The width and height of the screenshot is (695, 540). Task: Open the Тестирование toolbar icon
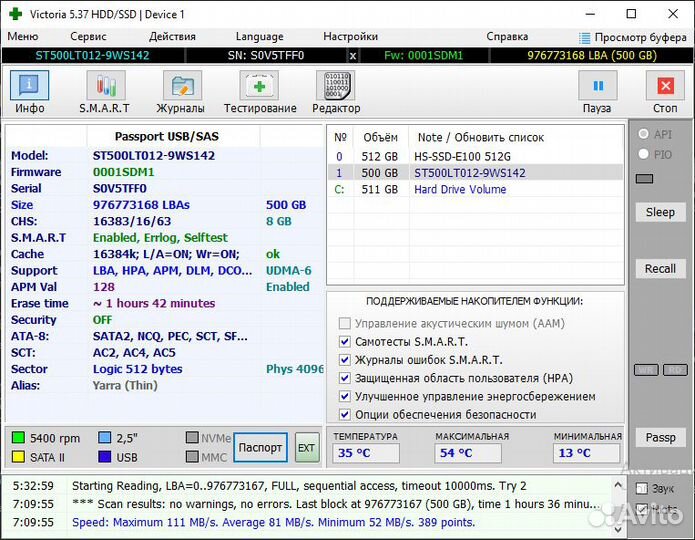(259, 86)
